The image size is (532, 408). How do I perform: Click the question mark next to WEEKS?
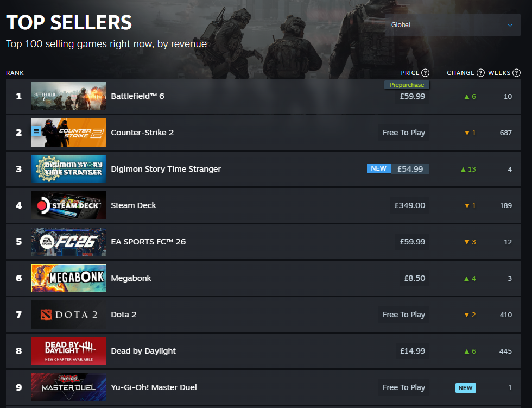pyautogui.click(x=516, y=73)
